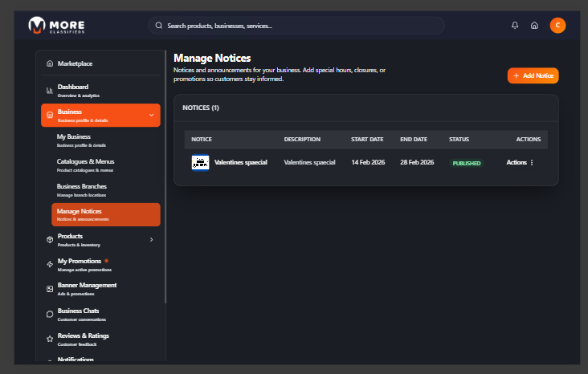Viewport: 588px width, 374px height.
Task: Expand the Products section arrow
Action: click(x=152, y=239)
